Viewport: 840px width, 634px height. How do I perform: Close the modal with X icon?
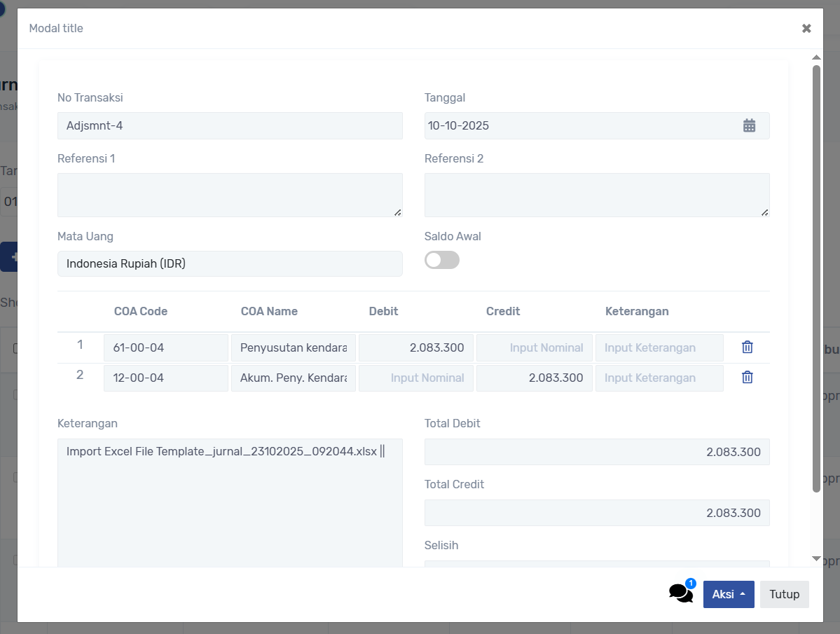806,29
